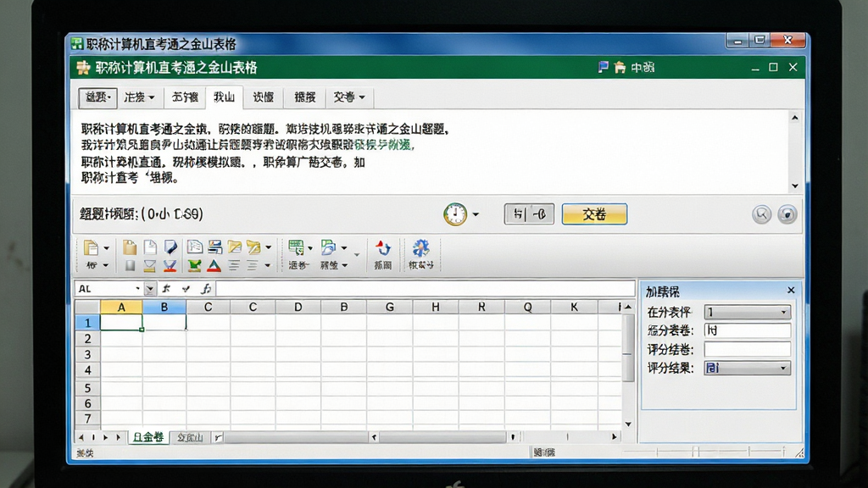Click the gray button left of yellow 交卷
The image size is (868, 488).
click(x=529, y=214)
